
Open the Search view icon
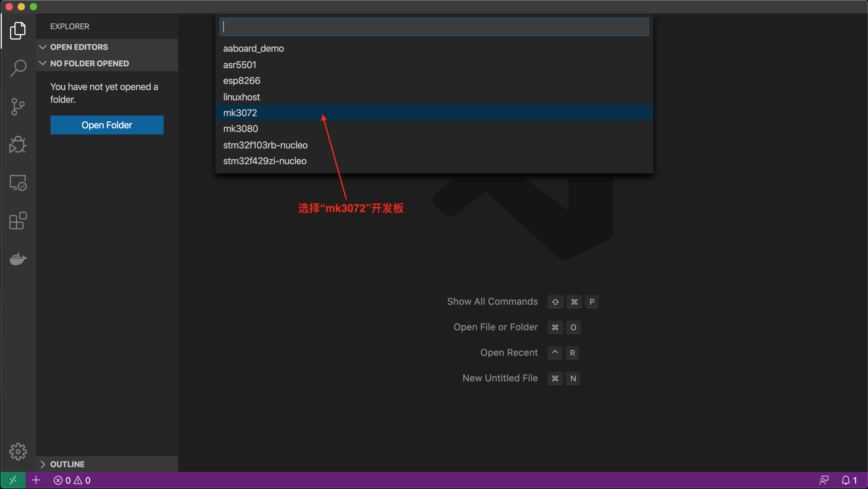pyautogui.click(x=18, y=68)
